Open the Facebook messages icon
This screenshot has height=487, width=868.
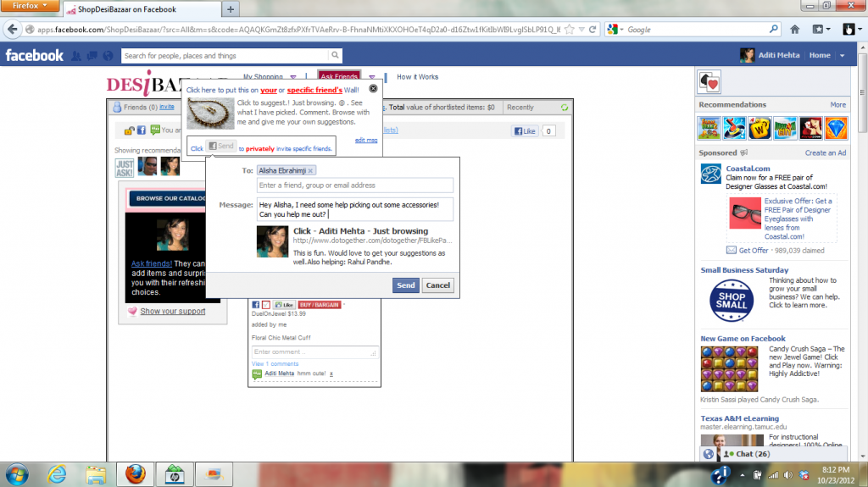tap(92, 55)
